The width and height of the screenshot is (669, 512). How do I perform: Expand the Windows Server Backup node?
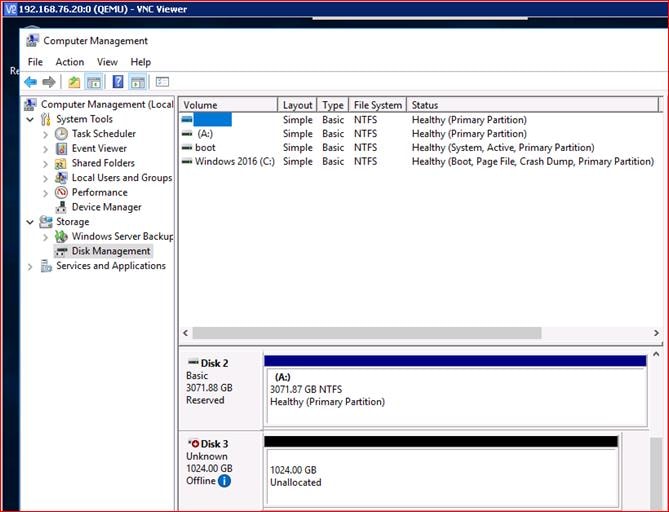[x=46, y=237]
